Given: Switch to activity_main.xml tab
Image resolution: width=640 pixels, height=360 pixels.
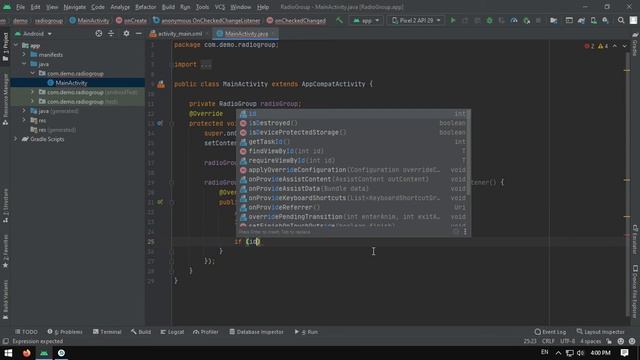Looking at the screenshot, I should pos(179,34).
